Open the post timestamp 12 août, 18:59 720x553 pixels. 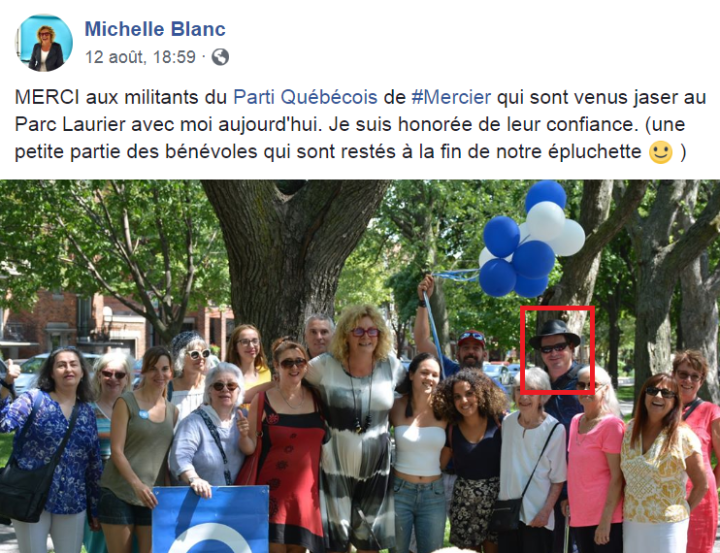pos(141,57)
